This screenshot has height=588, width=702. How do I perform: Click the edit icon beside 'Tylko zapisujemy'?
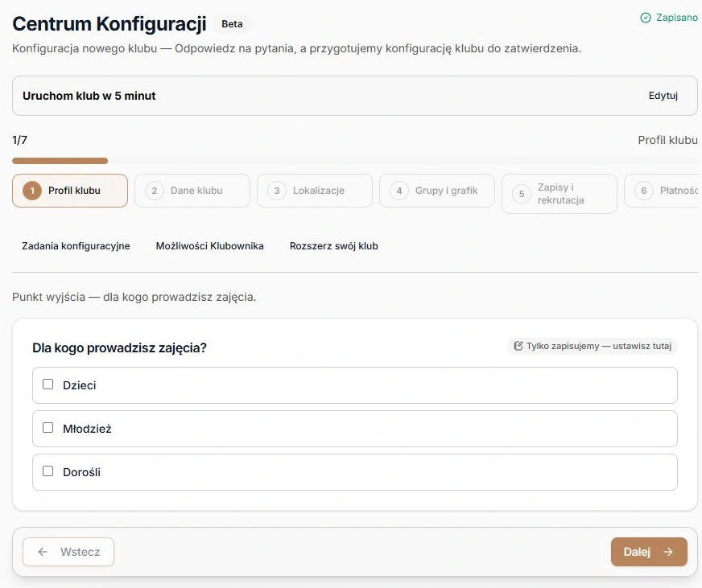518,346
